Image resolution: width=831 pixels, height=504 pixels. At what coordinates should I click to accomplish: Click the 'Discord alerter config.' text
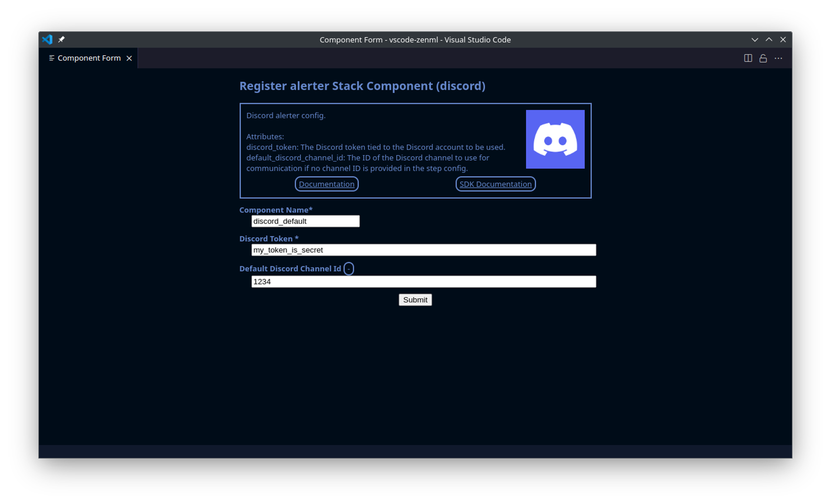click(x=286, y=116)
